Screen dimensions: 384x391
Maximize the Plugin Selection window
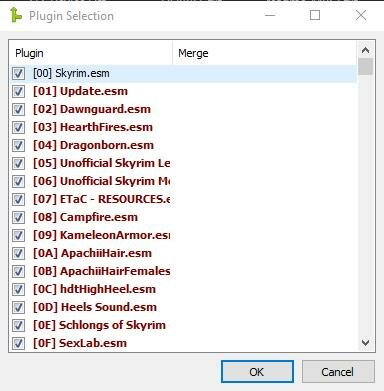pyautogui.click(x=315, y=15)
